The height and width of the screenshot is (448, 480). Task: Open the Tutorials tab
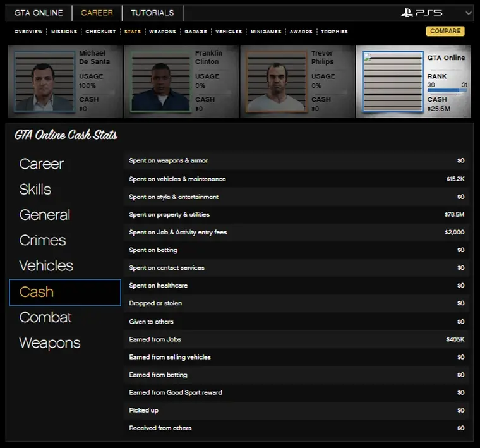click(x=152, y=13)
